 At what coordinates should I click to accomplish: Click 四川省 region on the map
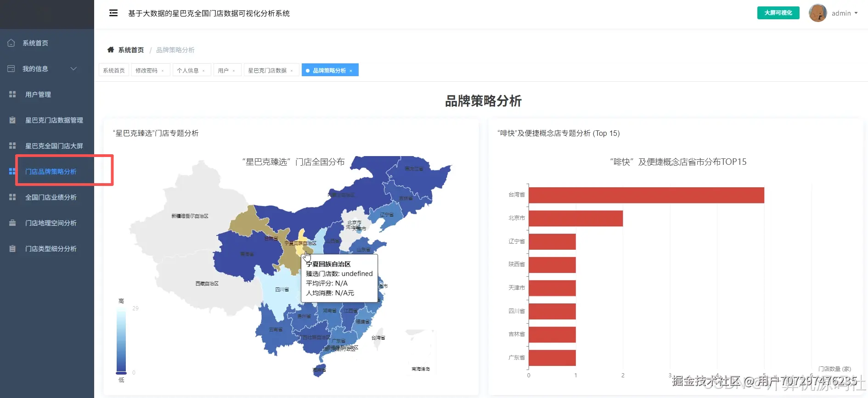282,290
